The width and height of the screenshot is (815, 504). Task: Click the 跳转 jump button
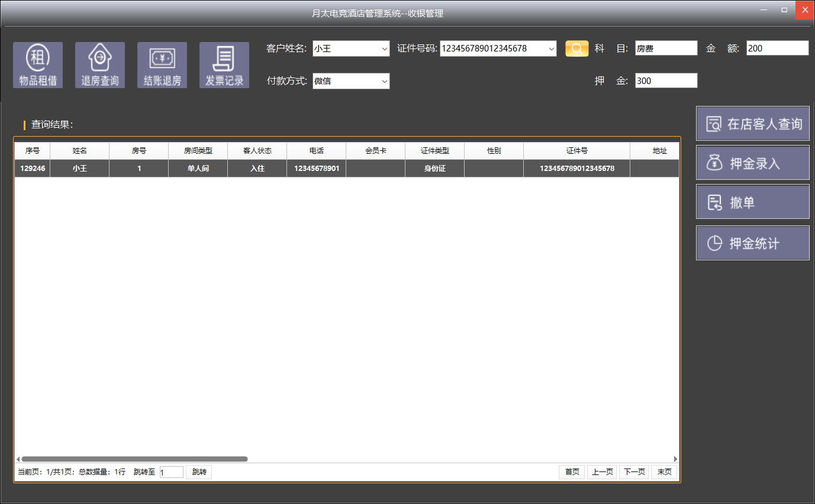pyautogui.click(x=199, y=472)
